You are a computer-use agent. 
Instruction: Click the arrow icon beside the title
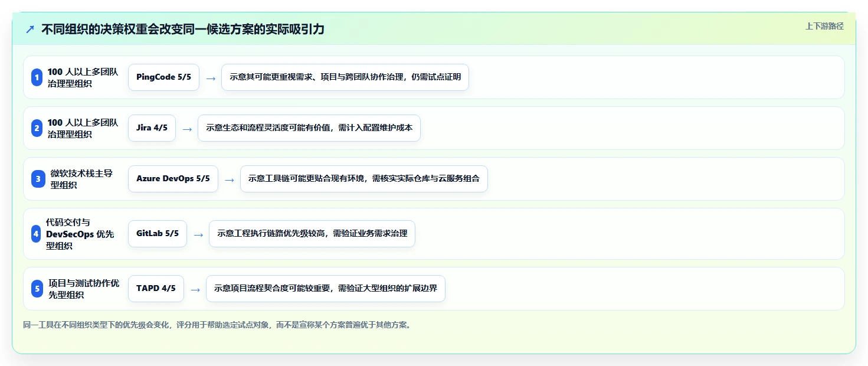tap(30, 30)
